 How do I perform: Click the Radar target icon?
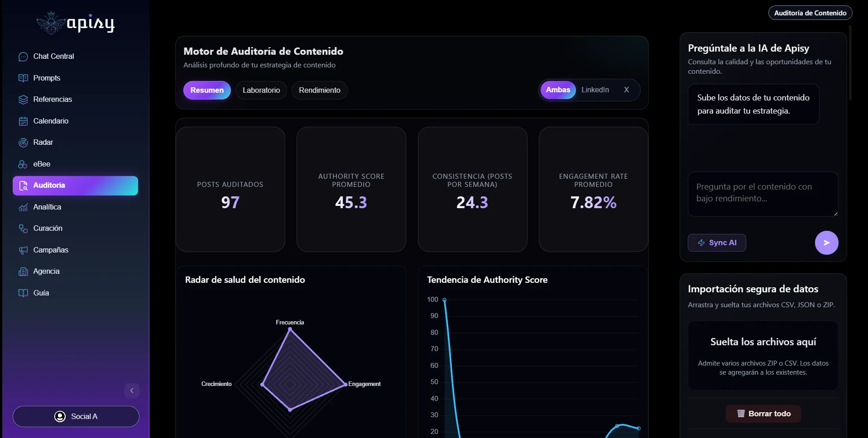[23, 143]
